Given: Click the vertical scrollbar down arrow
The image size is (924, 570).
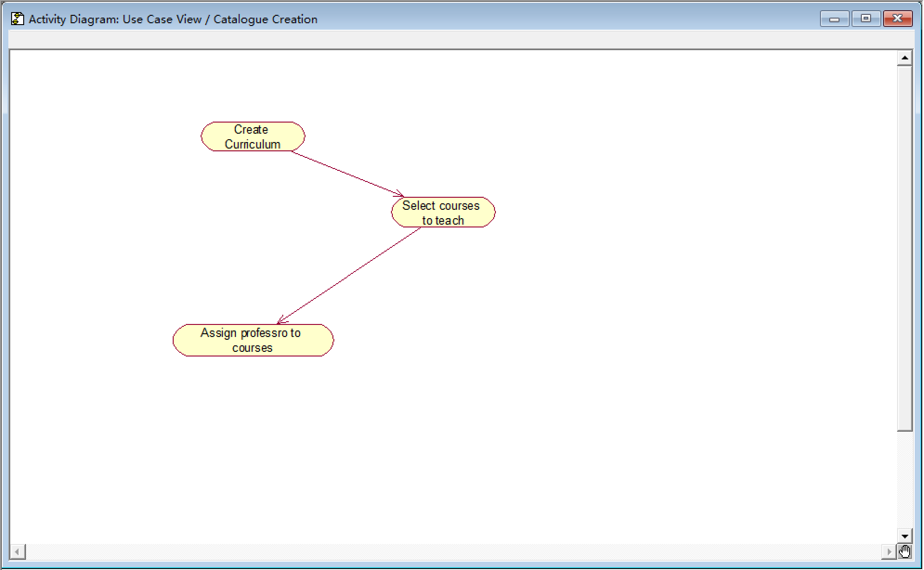Looking at the screenshot, I should [904, 536].
